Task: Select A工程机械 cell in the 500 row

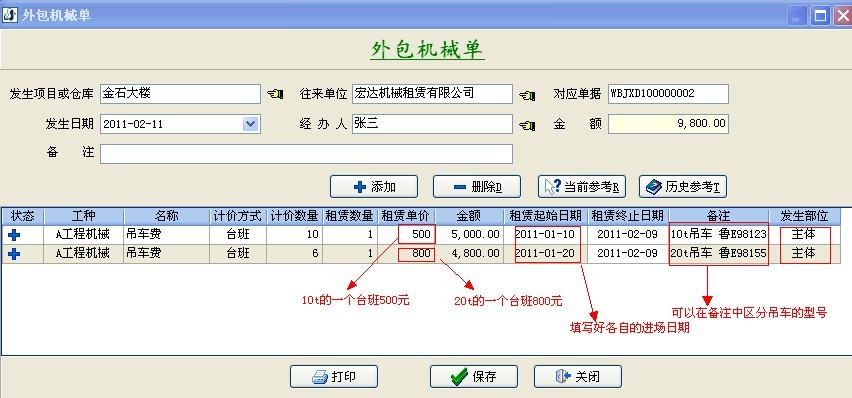Action: tap(84, 234)
